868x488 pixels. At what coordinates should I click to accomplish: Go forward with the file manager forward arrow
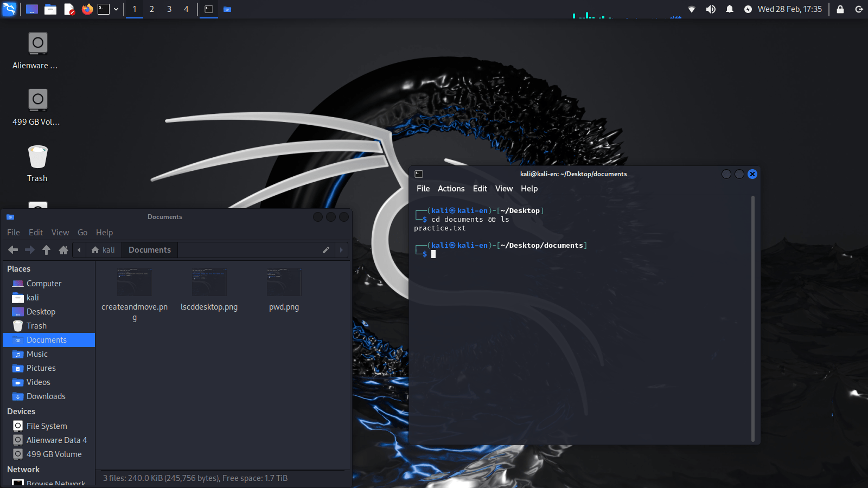pyautogui.click(x=30, y=250)
